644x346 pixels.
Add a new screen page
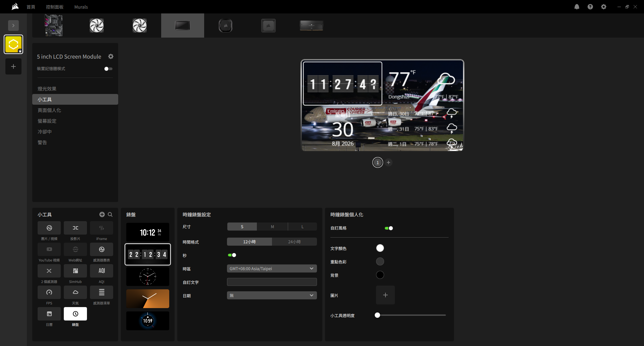(x=388, y=162)
